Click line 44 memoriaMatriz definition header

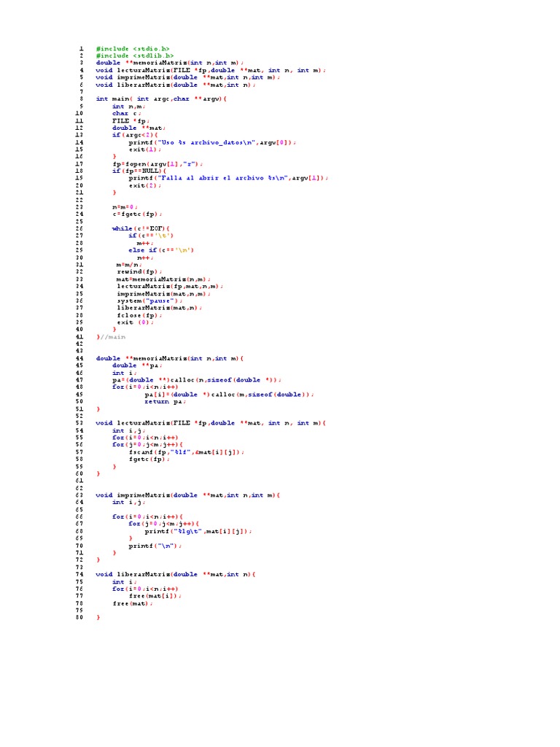(x=169, y=359)
